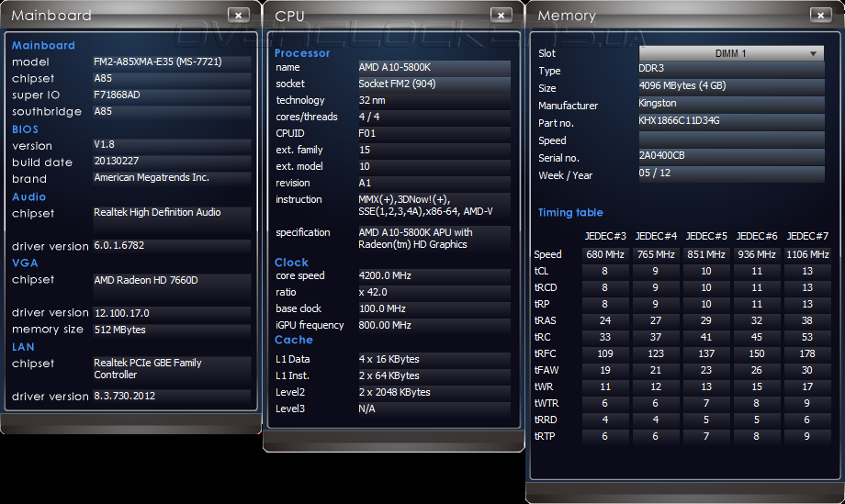Click memory manufacturer Kingston

[x=731, y=104]
